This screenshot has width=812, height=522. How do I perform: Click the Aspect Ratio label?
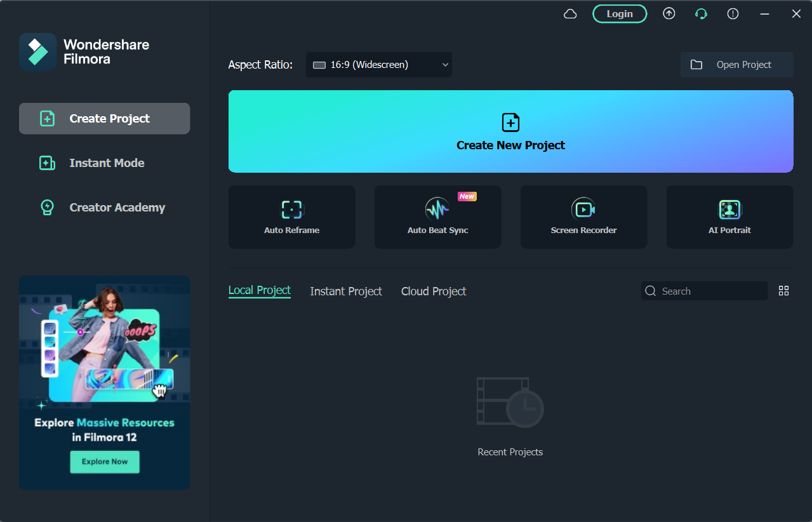click(x=260, y=65)
